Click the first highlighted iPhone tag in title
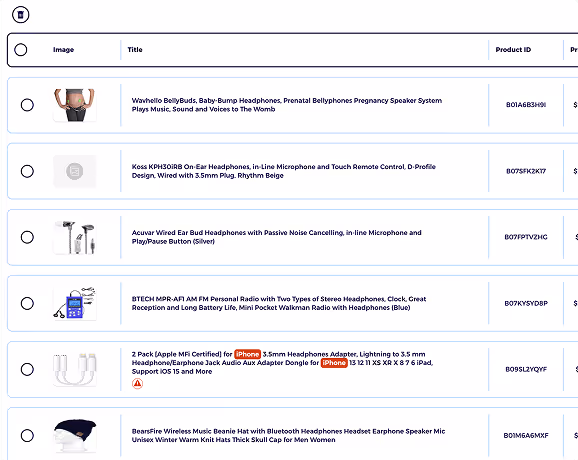The image size is (578, 460). 247,354
